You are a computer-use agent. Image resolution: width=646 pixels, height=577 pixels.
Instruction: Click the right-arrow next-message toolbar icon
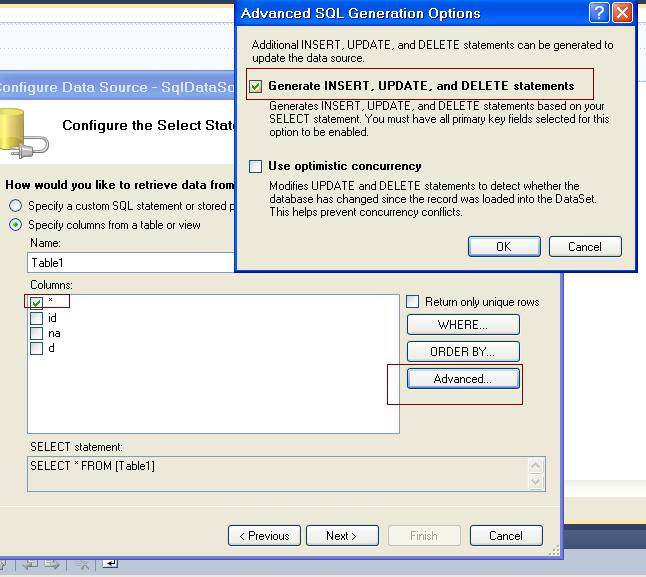click(52, 564)
